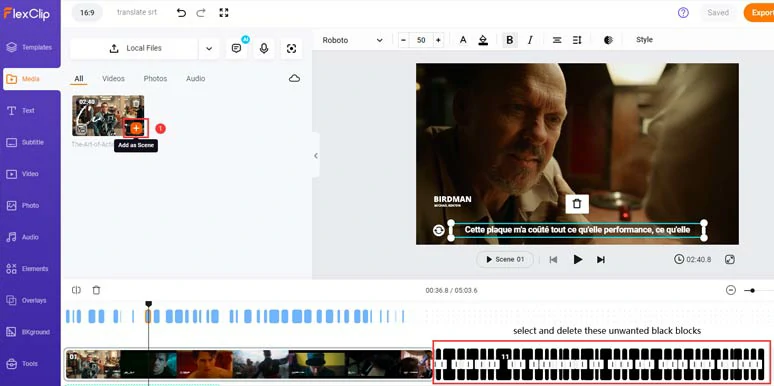Change the 16:9 aspect ratio
Screen dimensions: 774x386
[87, 13]
